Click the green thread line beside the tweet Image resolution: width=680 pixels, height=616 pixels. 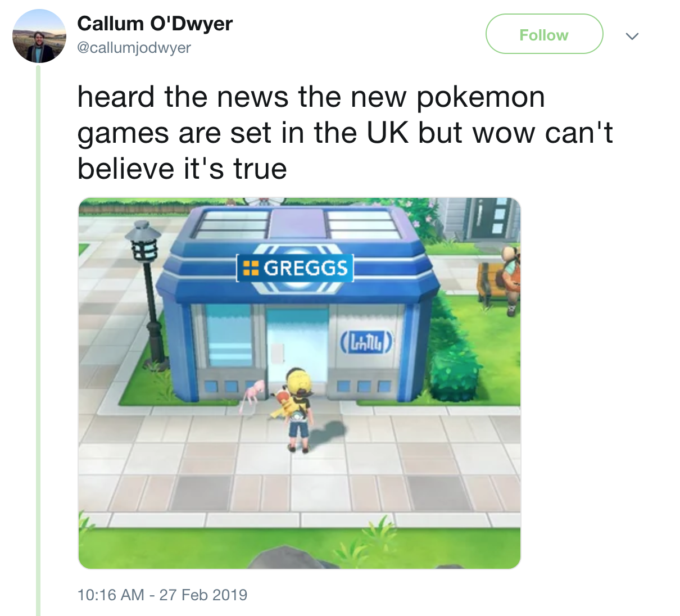click(x=38, y=340)
